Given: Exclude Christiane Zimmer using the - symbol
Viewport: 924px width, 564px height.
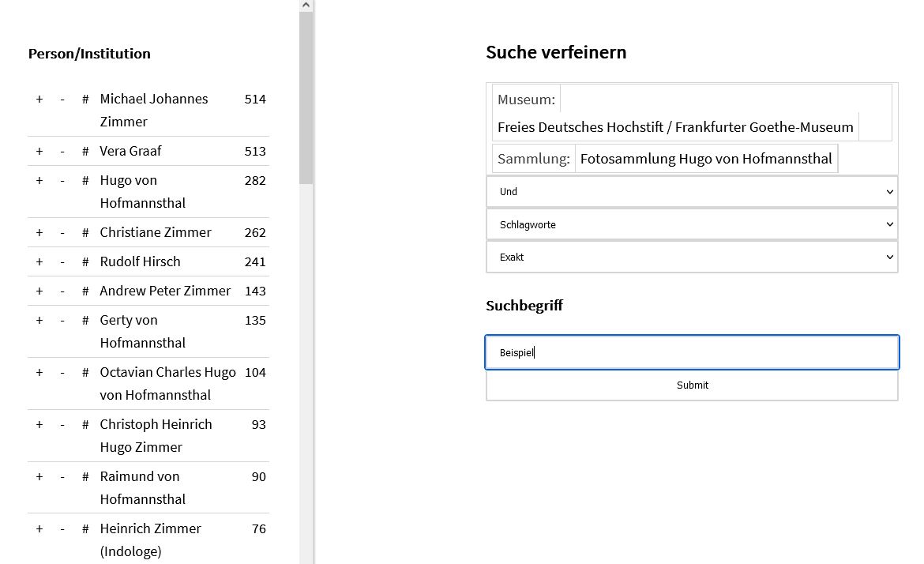Looking at the screenshot, I should pos(62,233).
